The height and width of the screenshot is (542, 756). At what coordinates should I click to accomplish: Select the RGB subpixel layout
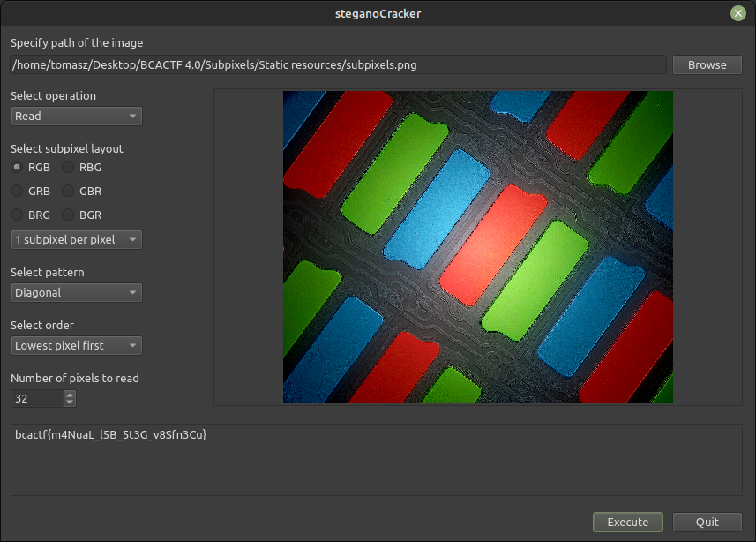[31, 167]
